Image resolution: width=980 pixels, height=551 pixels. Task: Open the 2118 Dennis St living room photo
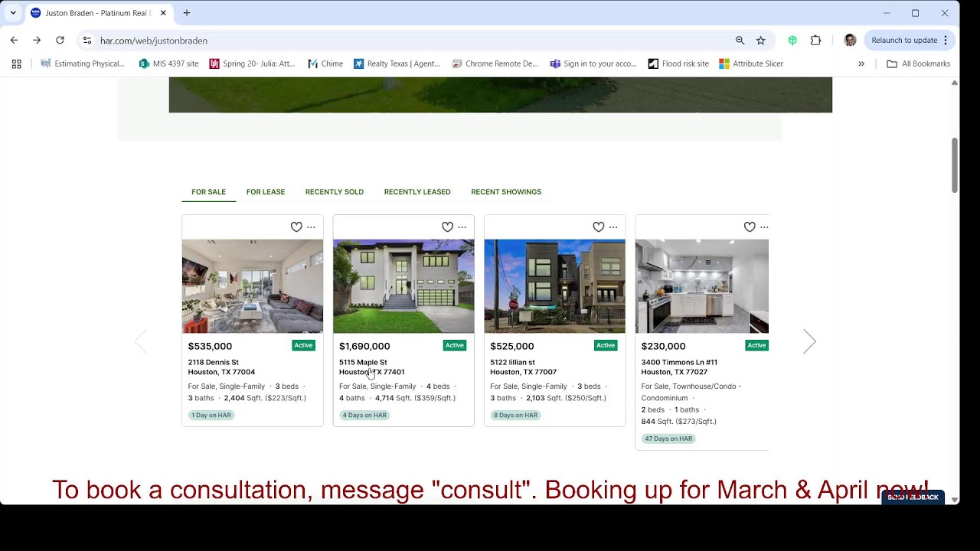pos(253,286)
